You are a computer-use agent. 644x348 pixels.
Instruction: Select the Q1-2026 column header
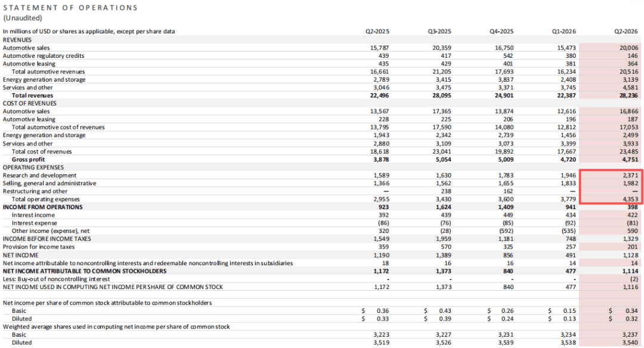(564, 31)
